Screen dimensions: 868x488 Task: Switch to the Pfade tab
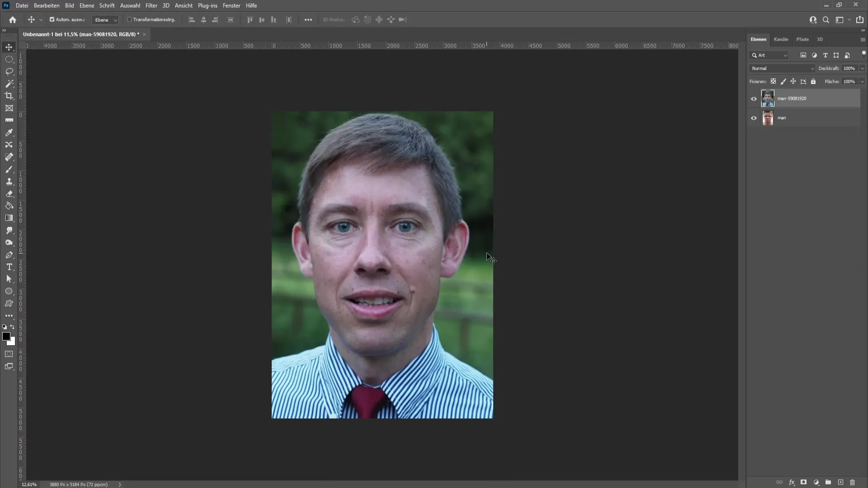pyautogui.click(x=802, y=39)
